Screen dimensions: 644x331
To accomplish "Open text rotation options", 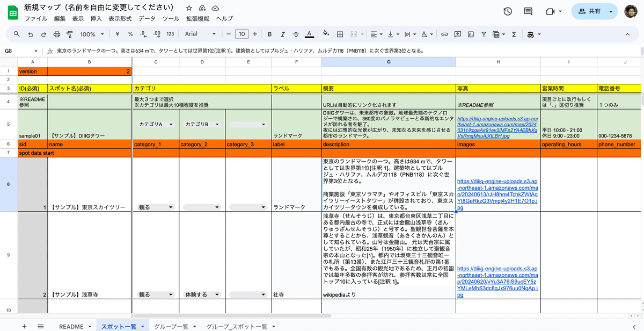I will coord(426,34).
